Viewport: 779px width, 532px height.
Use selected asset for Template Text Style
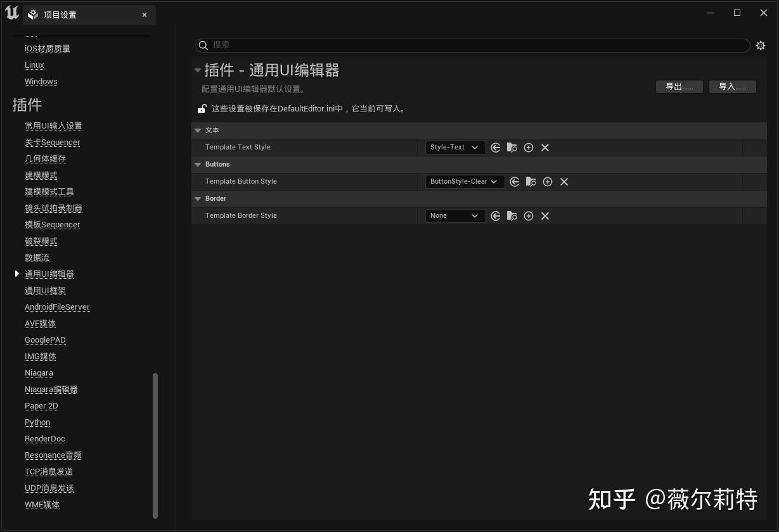(x=496, y=147)
